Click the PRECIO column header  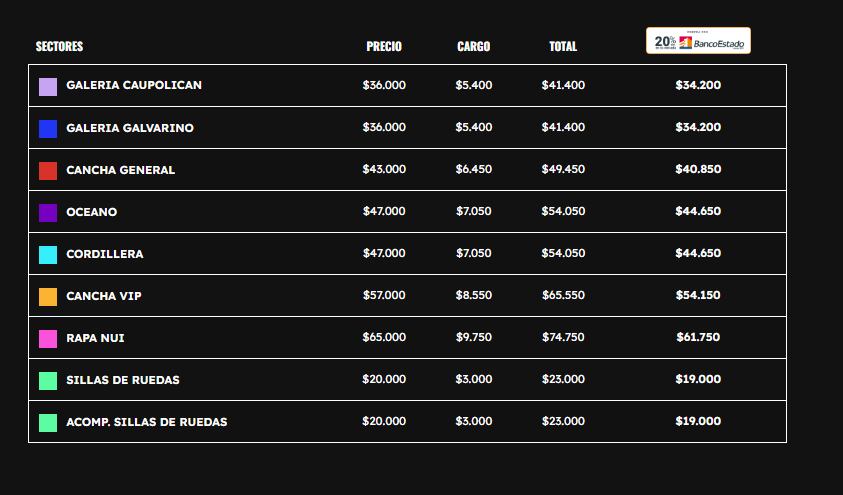pos(384,46)
